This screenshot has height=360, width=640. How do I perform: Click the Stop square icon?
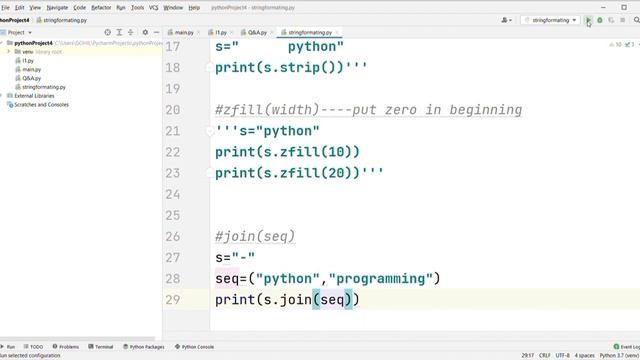coord(622,20)
